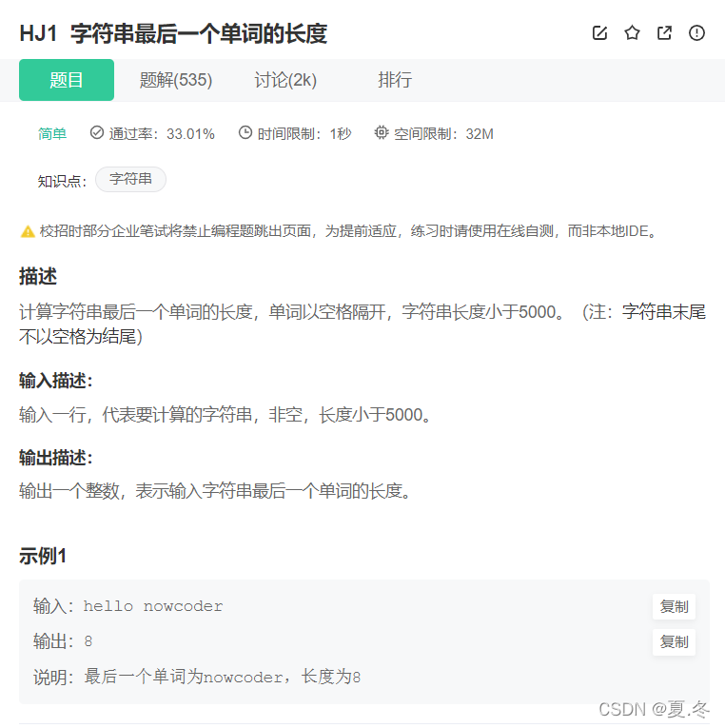Click the 字符串 knowledge tag

point(130,179)
